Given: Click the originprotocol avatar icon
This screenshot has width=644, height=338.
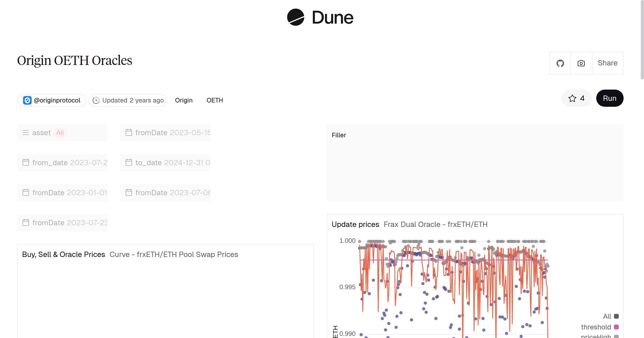Looking at the screenshot, I should (x=27, y=100).
